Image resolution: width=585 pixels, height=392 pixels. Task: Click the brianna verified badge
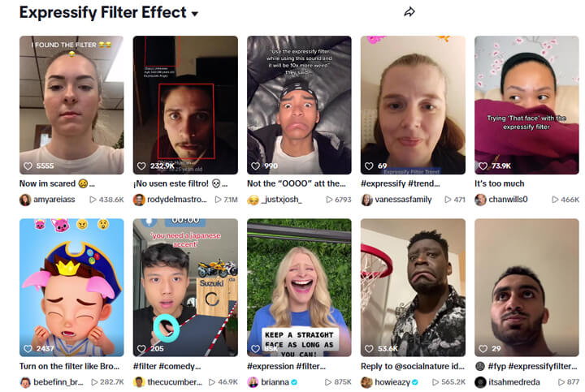(x=294, y=382)
